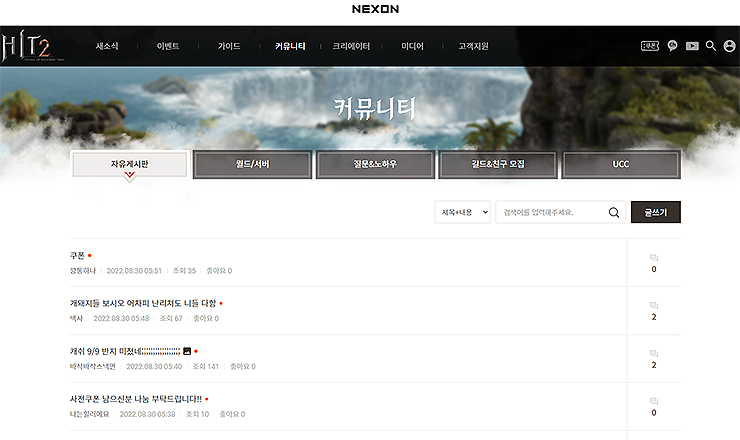Open the post 사전쿠폰 남으신분 나눔 부탁드립니다
The height and width of the screenshot is (440, 740).
[136, 399]
